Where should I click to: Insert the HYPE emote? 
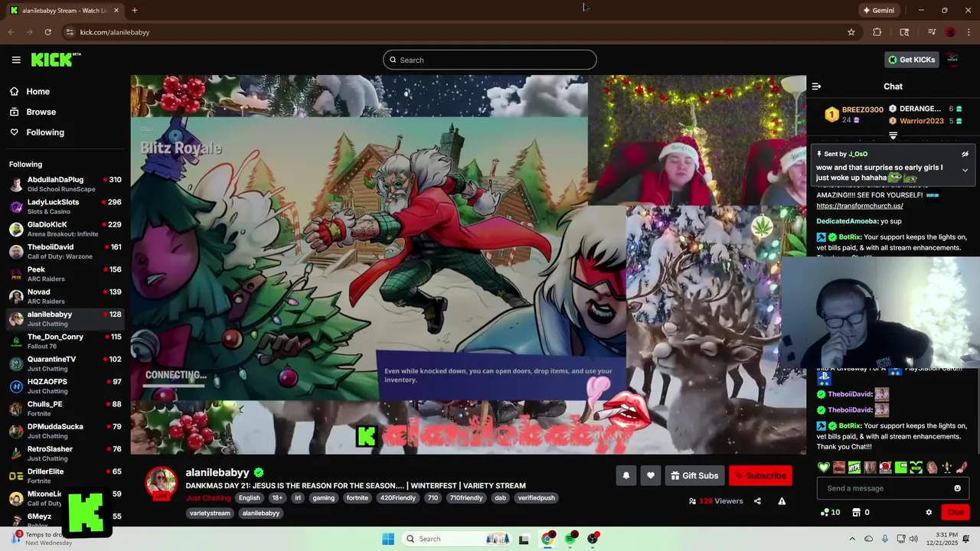854,467
